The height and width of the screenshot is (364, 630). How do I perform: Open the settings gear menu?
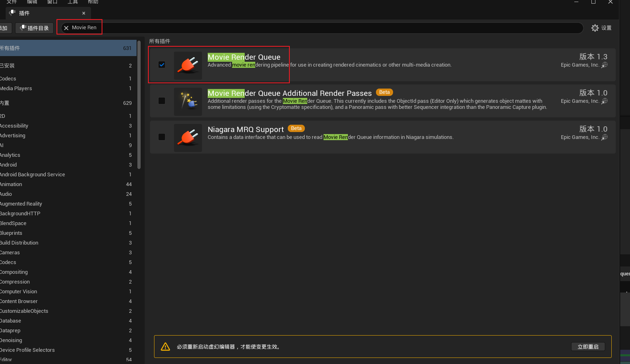pyautogui.click(x=595, y=28)
